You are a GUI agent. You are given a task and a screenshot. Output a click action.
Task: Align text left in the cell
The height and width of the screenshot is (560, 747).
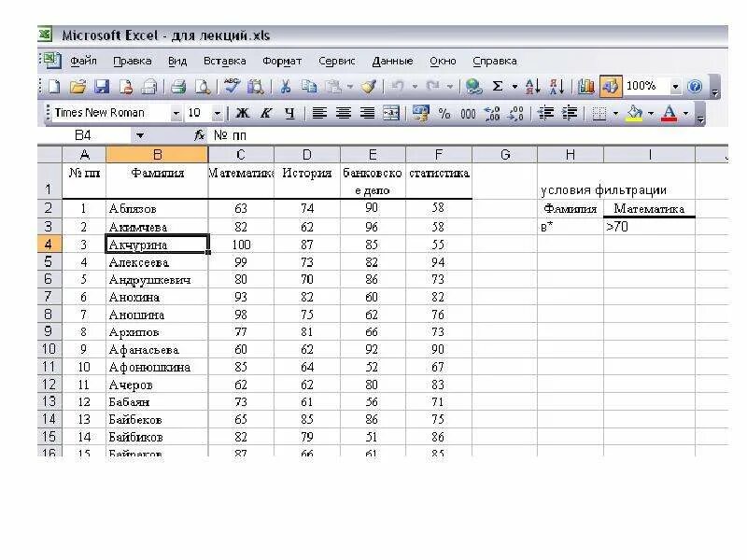tap(319, 113)
